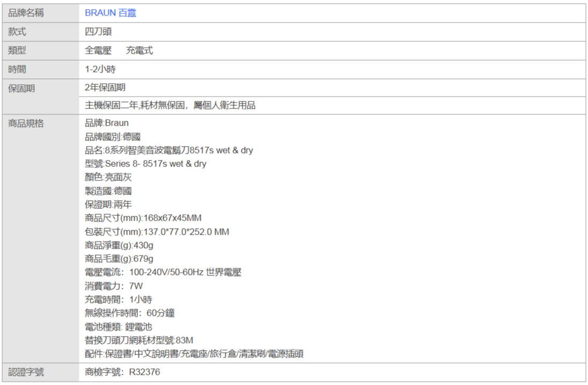Click the 商檢字號: R32376 value
The width and height of the screenshot is (588, 385).
[x=122, y=372]
